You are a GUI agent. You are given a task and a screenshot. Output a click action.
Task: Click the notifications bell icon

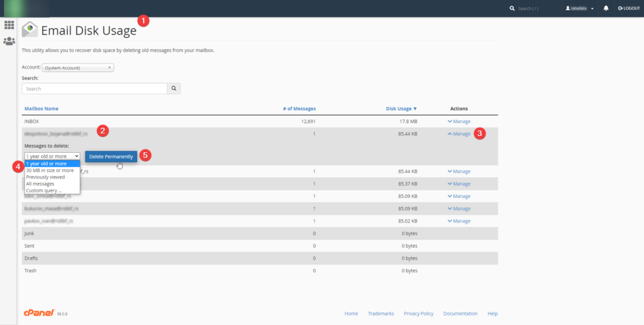(606, 8)
